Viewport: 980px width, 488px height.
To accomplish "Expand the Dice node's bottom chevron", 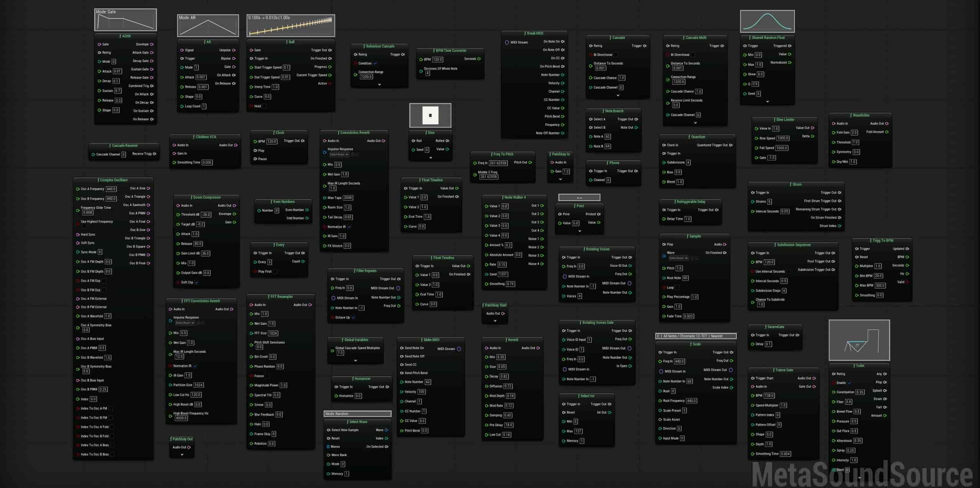I will click(x=430, y=158).
